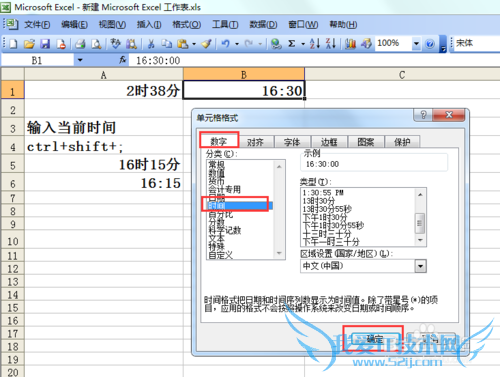The height and width of the screenshot is (377, 500).
Task: Click the Permission icon in toolbar
Action: [61, 44]
